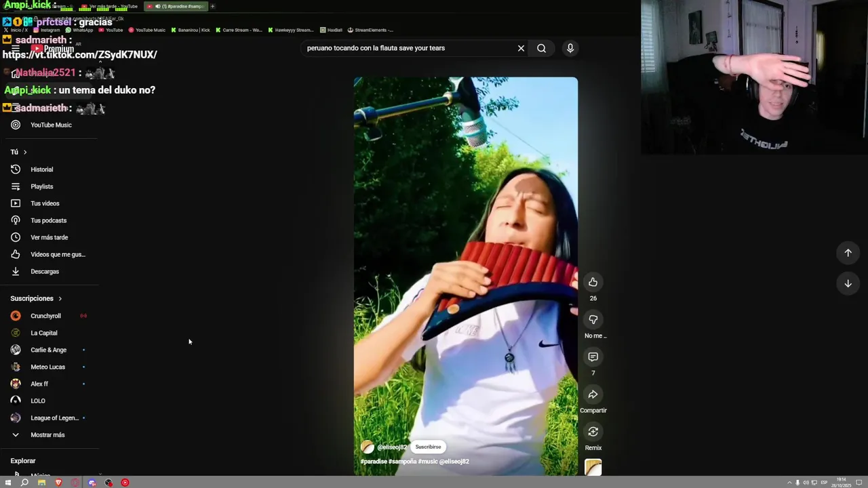Go to previous Short with up arrow
The height and width of the screenshot is (488, 868).
click(x=848, y=253)
